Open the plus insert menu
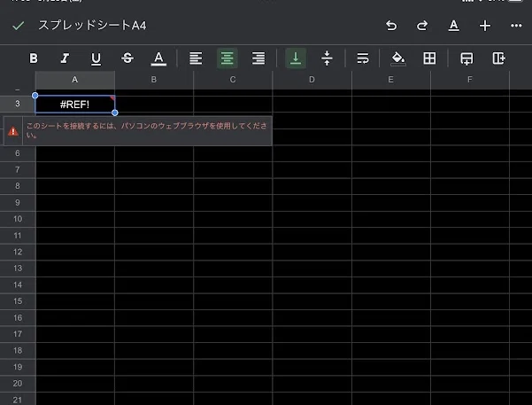The image size is (532, 405). [x=485, y=26]
